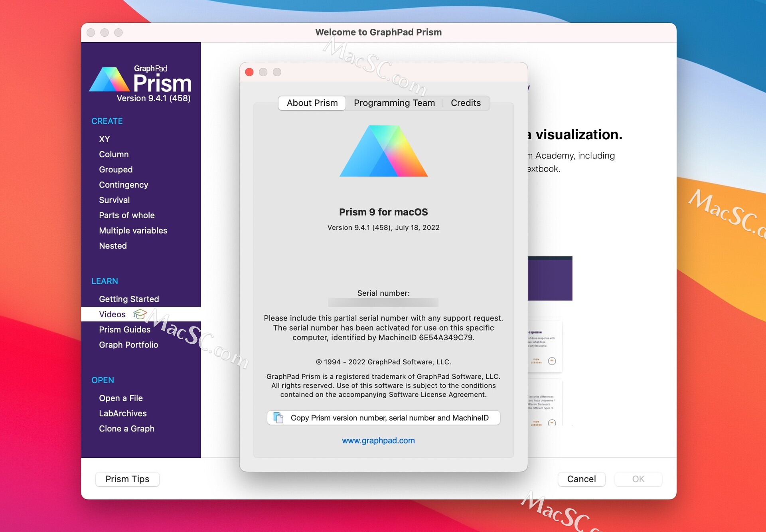
Task: Select the Survival analysis type
Action: click(x=114, y=200)
